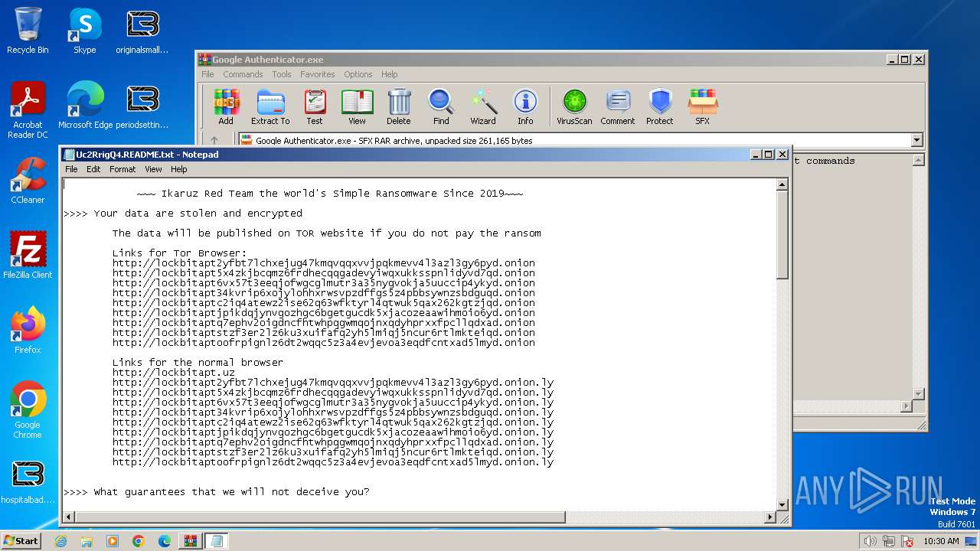Click the Chrome taskbar icon
This screenshot has height=551, width=980.
[x=139, y=541]
